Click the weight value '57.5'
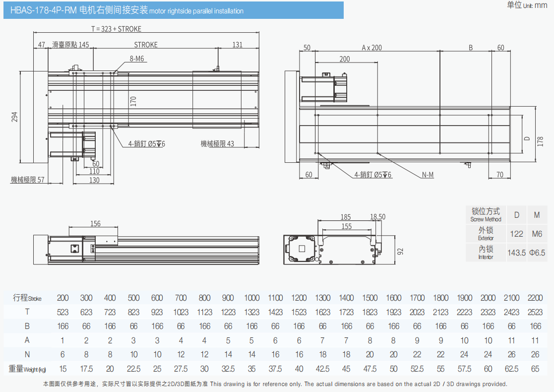 pos(464,369)
